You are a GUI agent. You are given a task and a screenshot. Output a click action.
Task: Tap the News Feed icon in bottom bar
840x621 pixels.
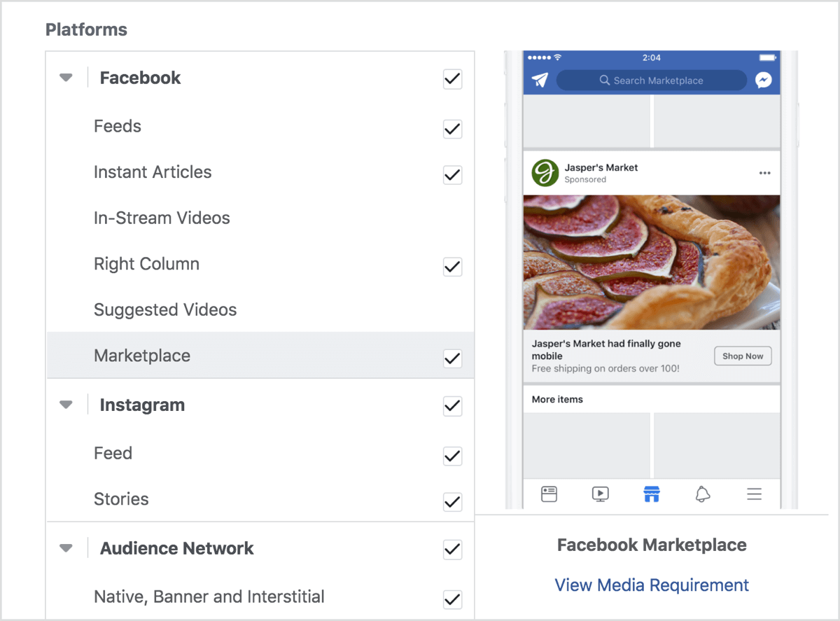(549, 494)
